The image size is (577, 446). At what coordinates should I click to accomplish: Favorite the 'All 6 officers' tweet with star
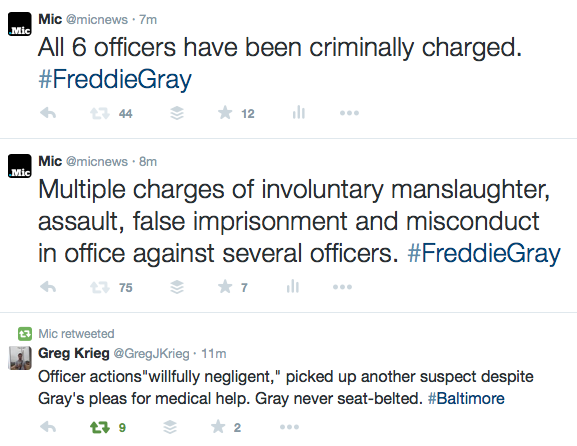click(225, 113)
